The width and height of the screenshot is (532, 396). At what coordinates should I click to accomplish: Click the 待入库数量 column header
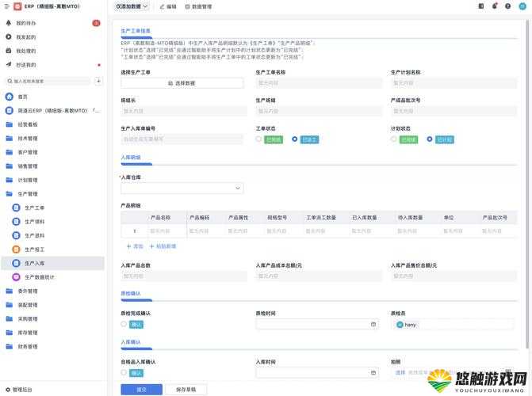pyautogui.click(x=410, y=218)
